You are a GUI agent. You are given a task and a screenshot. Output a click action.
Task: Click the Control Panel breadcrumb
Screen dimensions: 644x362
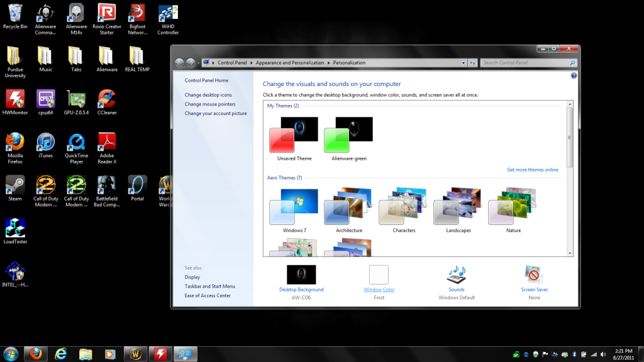coord(232,63)
